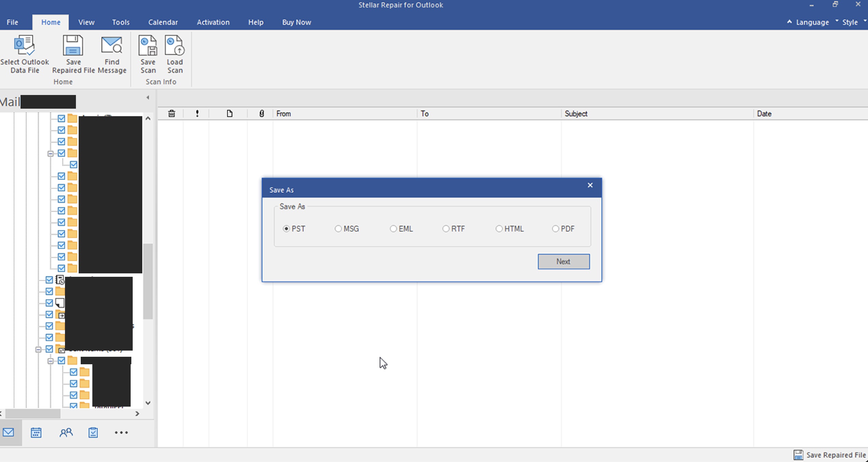868x462 pixels.
Task: Open the Calendar ribbon tab
Action: [x=163, y=22]
